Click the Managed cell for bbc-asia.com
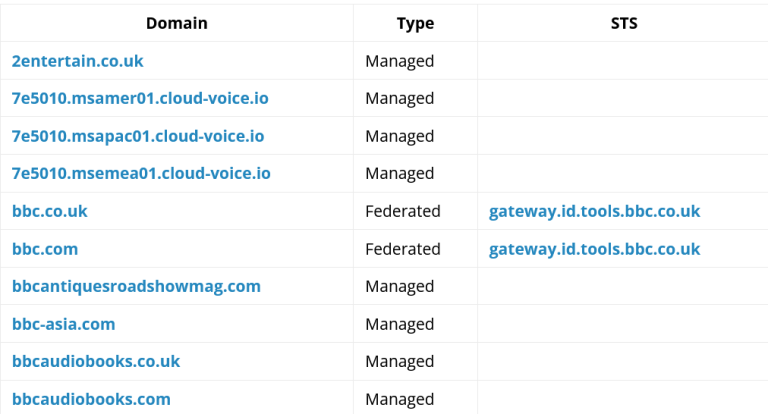The height and width of the screenshot is (414, 768). 400,324
